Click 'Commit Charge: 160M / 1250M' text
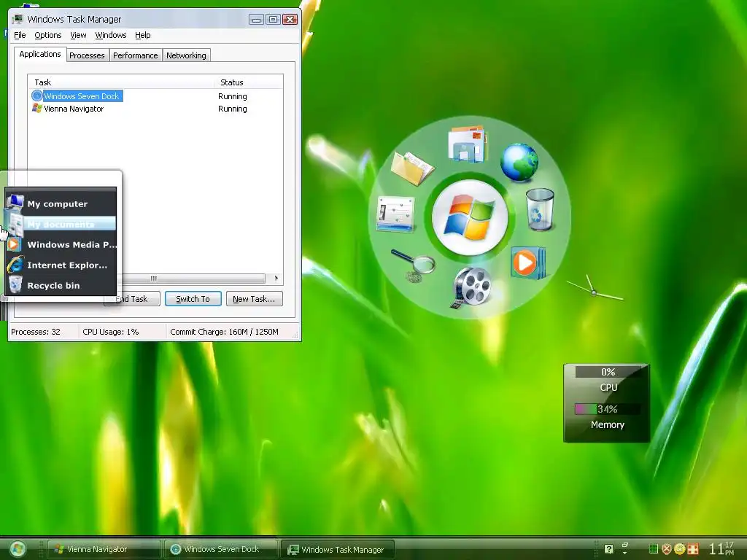Image resolution: width=747 pixels, height=560 pixels. click(225, 332)
